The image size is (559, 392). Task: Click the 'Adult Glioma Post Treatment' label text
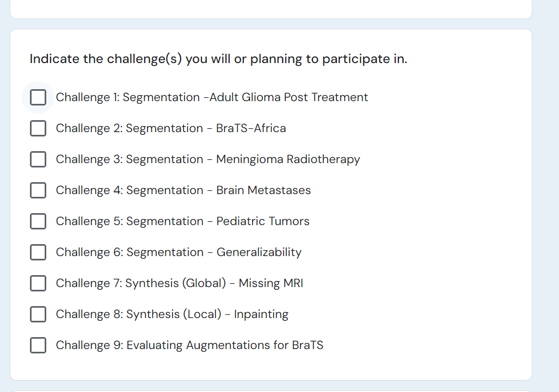click(x=288, y=97)
